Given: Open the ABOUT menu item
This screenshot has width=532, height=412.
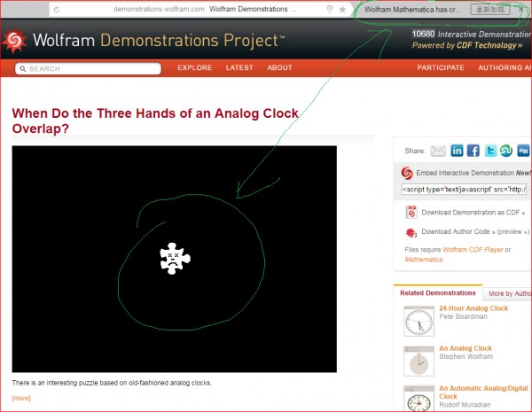Looking at the screenshot, I should click(279, 68).
